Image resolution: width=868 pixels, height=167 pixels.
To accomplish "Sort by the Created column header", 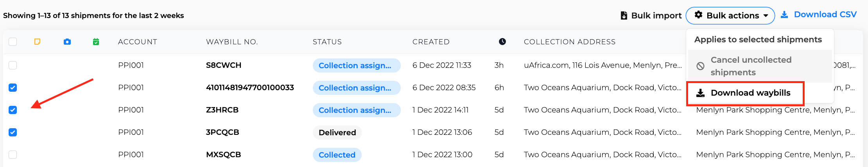I will pyautogui.click(x=431, y=42).
